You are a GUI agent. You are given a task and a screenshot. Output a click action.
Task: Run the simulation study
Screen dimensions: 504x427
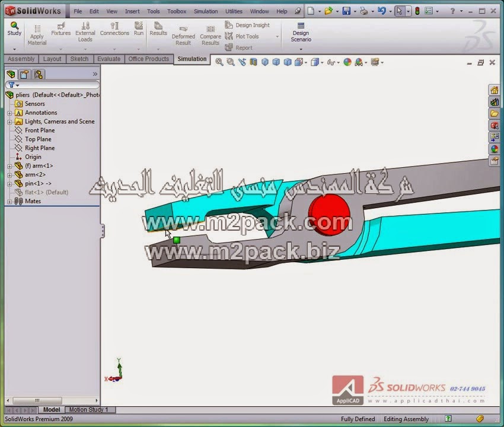point(139,28)
